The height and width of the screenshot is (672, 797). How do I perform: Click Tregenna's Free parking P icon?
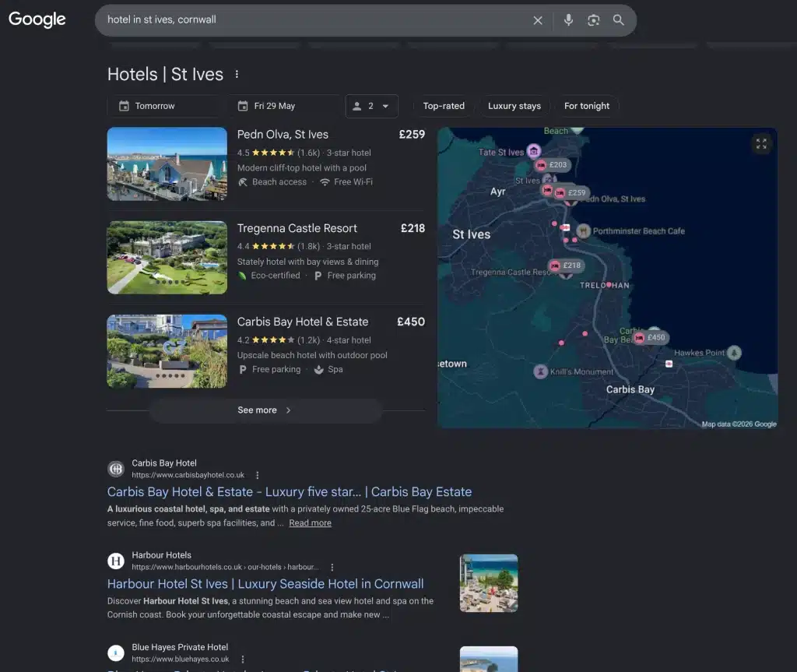(x=318, y=276)
